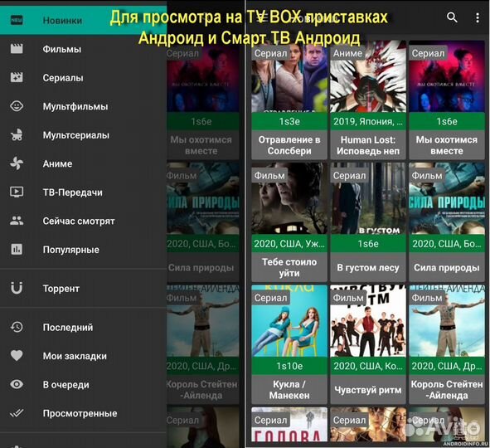Open the search magnifier icon
Viewport: 490px width, 448px height.
coord(452,17)
